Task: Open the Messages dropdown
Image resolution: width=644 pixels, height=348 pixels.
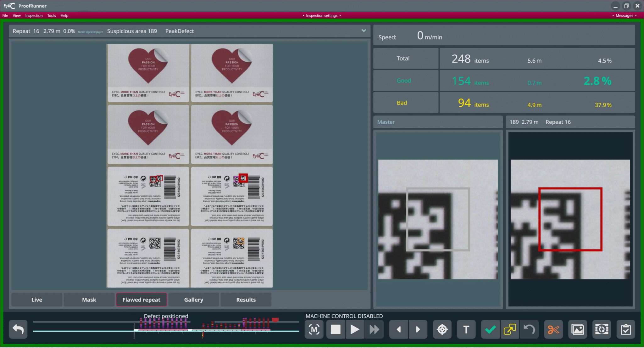Action: (x=624, y=15)
